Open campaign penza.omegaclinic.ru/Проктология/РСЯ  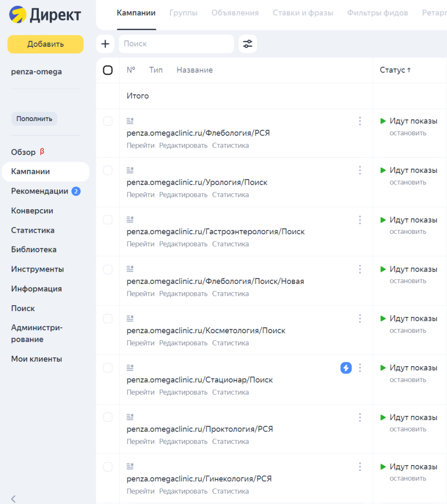coord(200,429)
